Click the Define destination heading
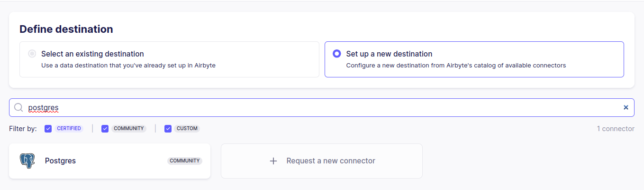644x190 pixels. 66,29
